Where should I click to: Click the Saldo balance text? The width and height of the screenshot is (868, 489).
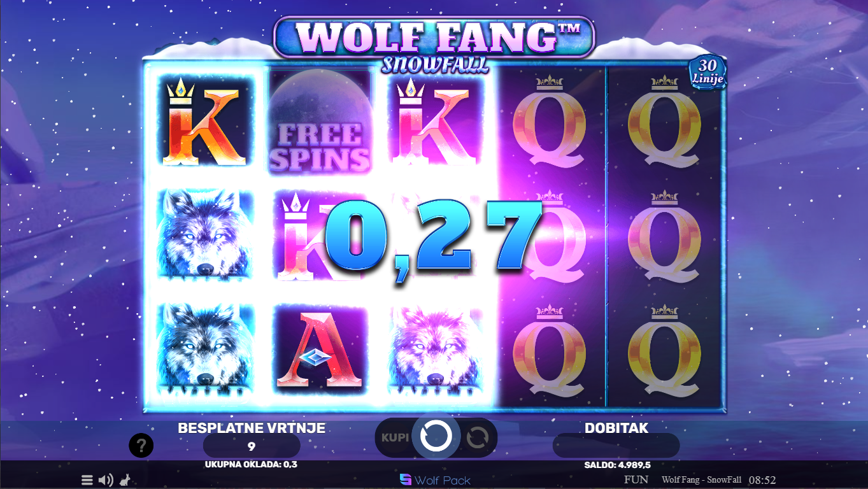coord(617,465)
